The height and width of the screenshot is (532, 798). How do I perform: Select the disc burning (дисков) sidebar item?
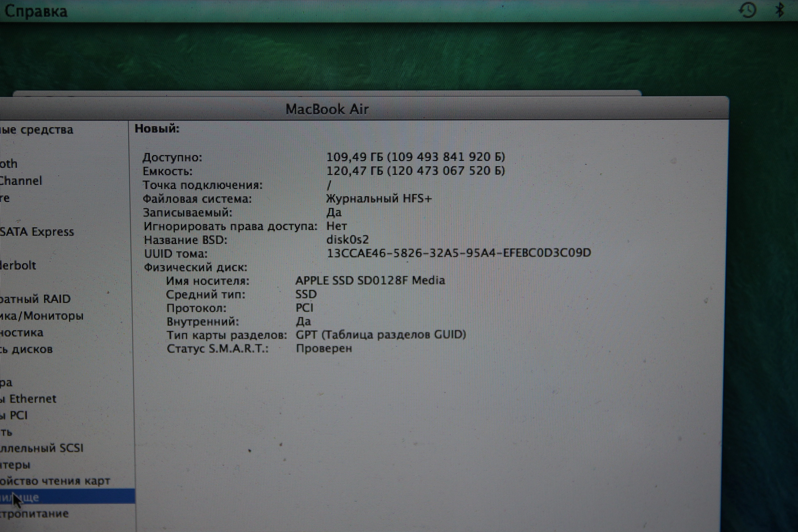[x=26, y=349]
